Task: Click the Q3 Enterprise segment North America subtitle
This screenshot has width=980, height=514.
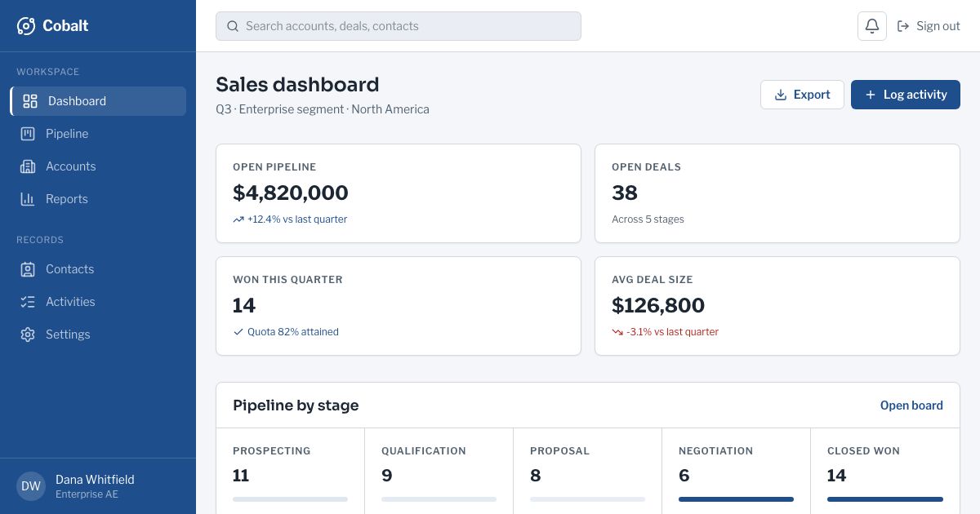Action: [323, 109]
